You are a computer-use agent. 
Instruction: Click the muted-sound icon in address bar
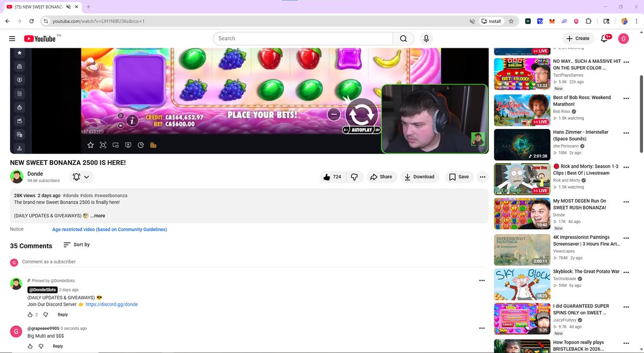pyautogui.click(x=472, y=21)
